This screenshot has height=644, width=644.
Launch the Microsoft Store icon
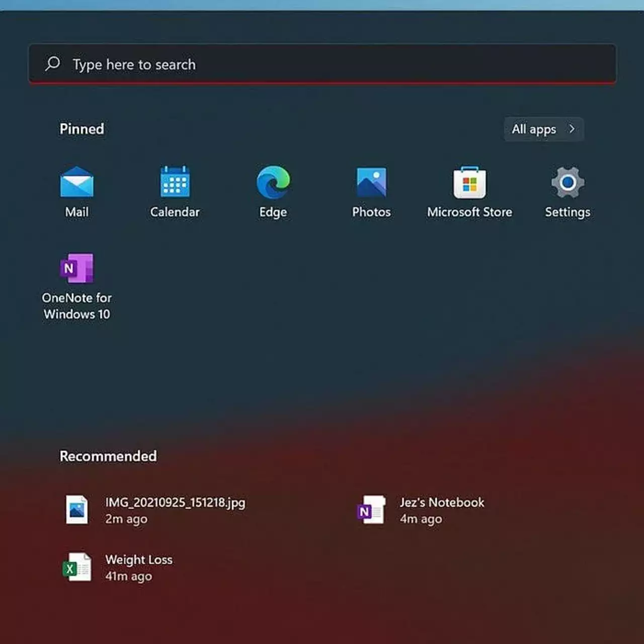469,182
